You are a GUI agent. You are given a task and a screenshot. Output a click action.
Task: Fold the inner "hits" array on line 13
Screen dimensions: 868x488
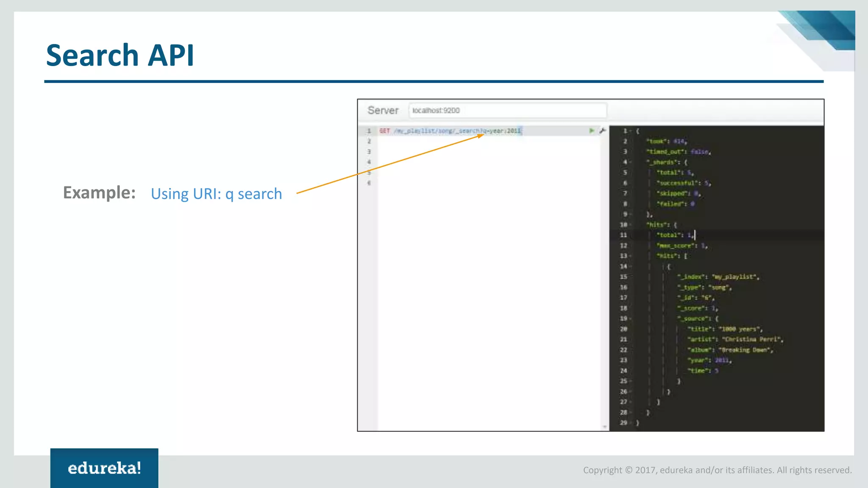tap(631, 256)
